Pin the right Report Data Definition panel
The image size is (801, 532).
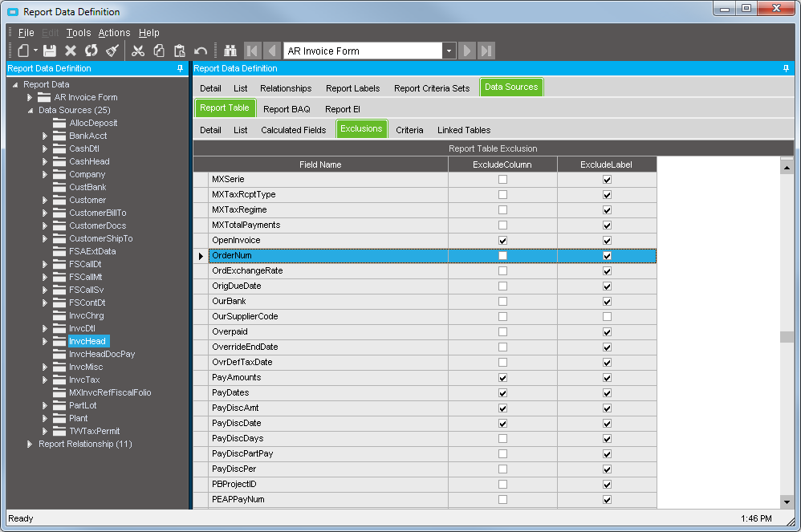tap(786, 68)
